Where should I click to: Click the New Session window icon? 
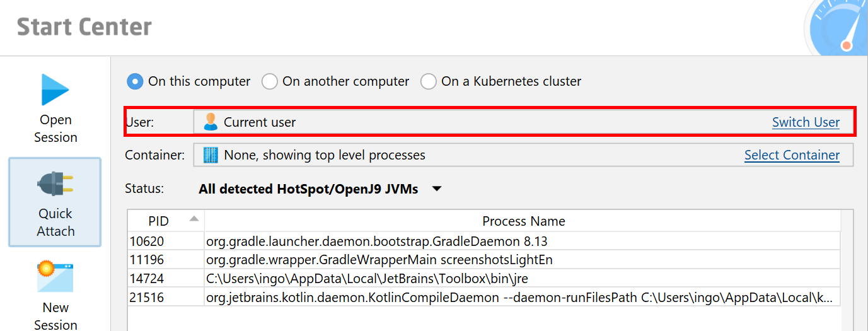point(55,277)
